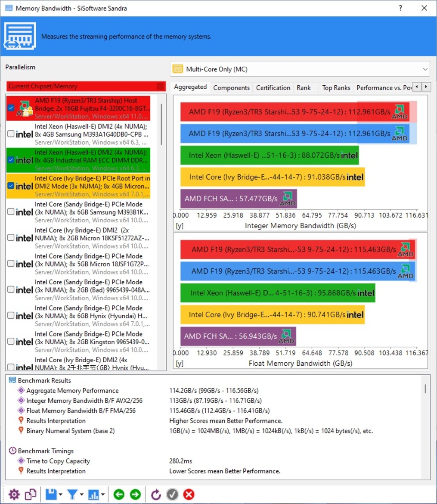Open the settings gear in bottom toolbar
This screenshot has width=437, height=504.
14,495
